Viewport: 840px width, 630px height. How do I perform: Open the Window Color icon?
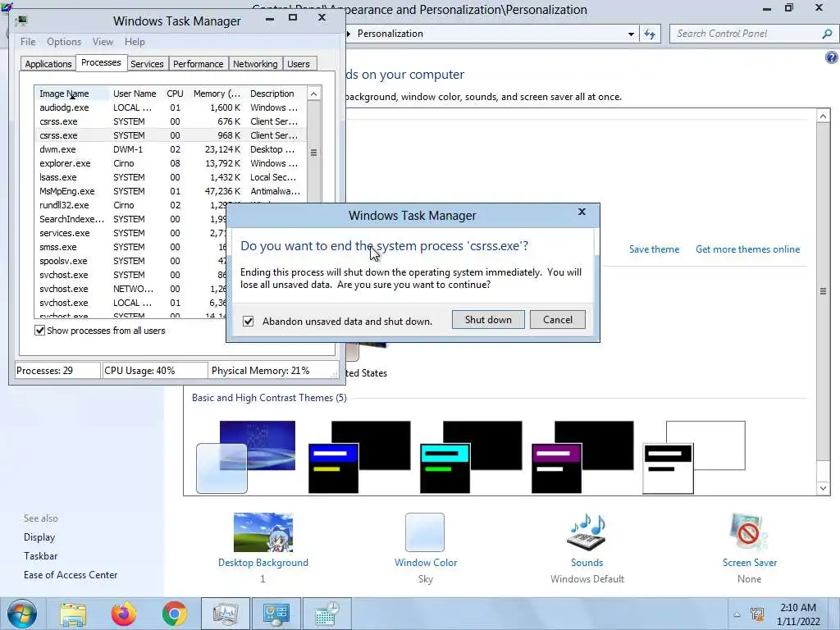[x=425, y=532]
